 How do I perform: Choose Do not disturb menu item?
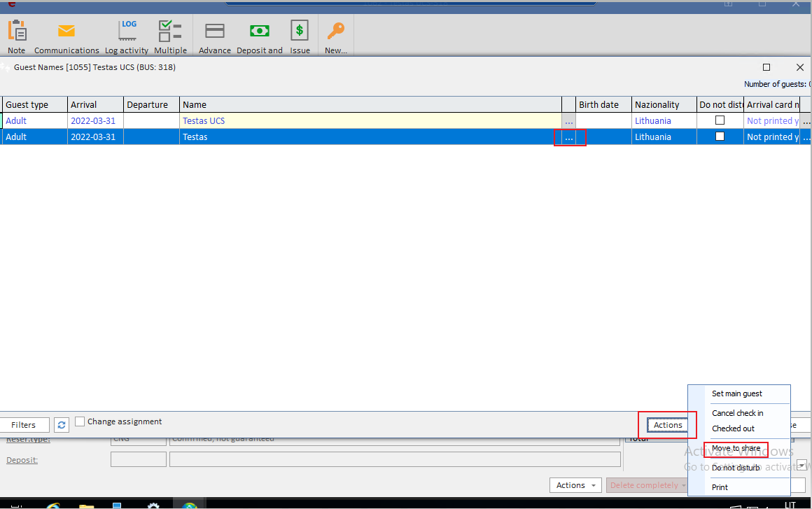[x=736, y=468]
